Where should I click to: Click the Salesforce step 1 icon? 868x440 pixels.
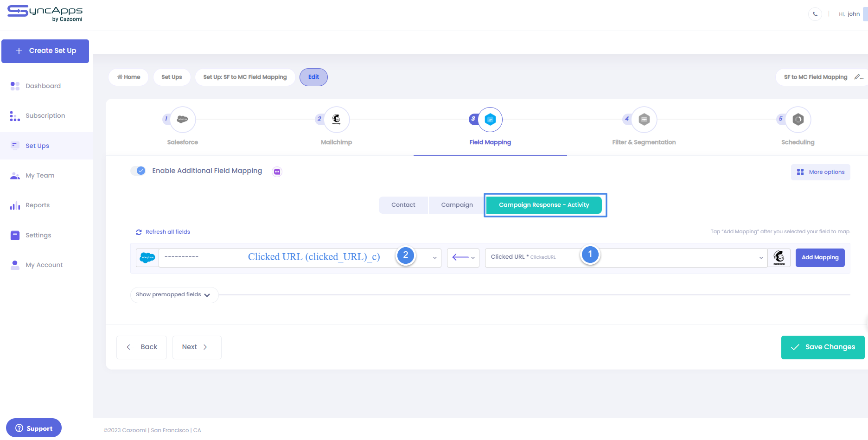click(183, 120)
